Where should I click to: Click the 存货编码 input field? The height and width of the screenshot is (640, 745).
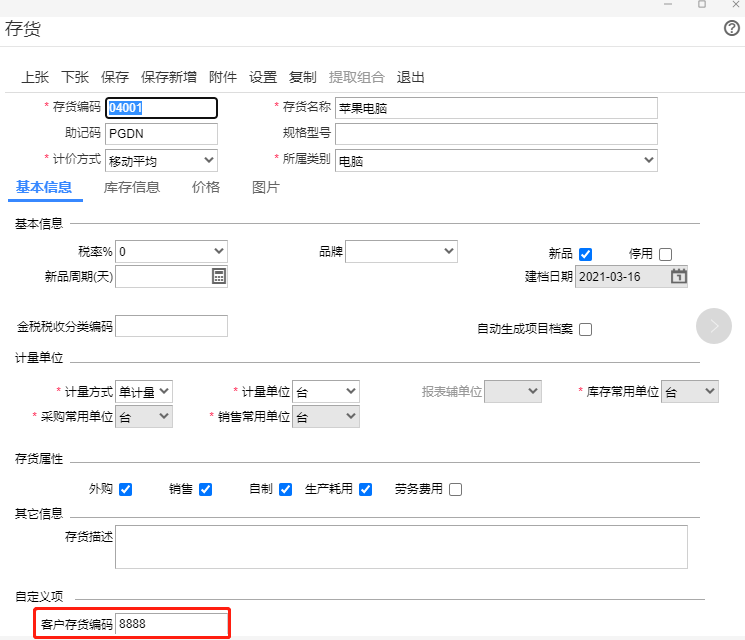(x=162, y=108)
